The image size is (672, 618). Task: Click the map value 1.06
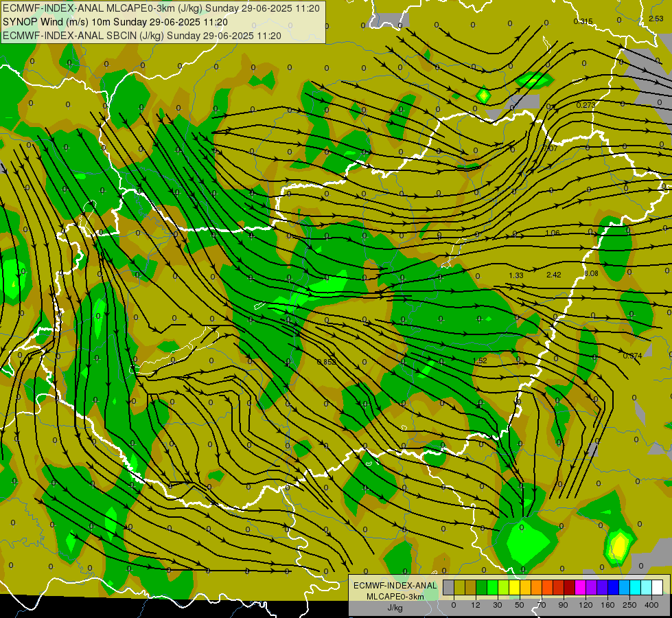(x=553, y=233)
